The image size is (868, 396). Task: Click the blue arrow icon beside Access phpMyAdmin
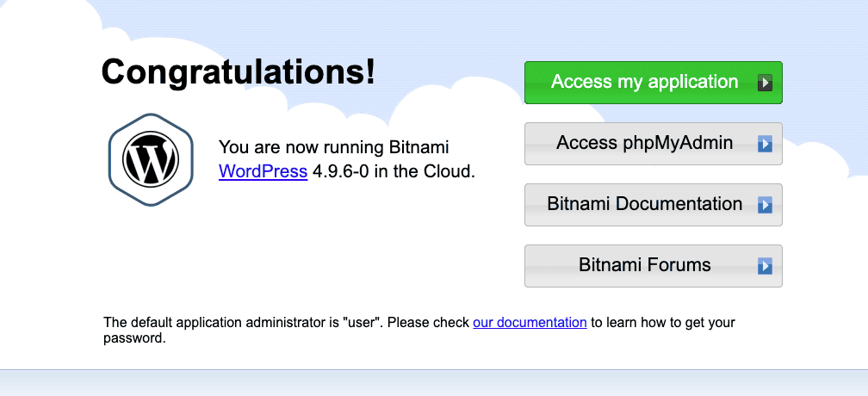click(765, 145)
